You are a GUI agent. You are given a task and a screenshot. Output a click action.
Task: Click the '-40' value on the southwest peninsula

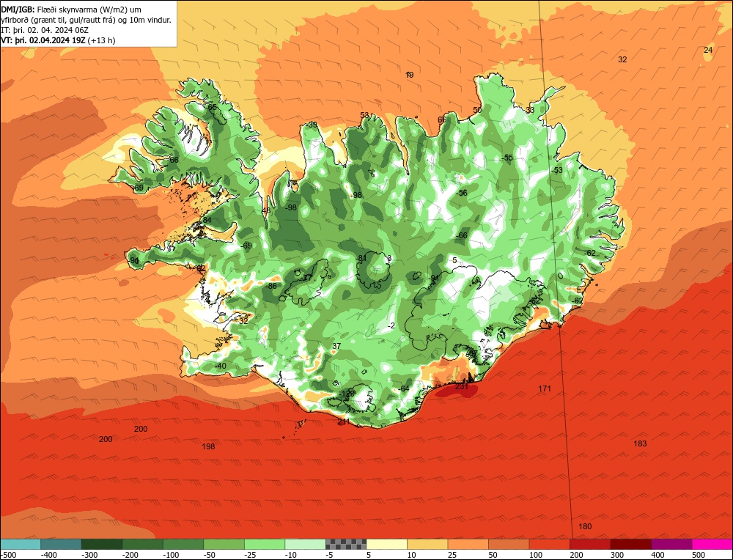pos(220,366)
